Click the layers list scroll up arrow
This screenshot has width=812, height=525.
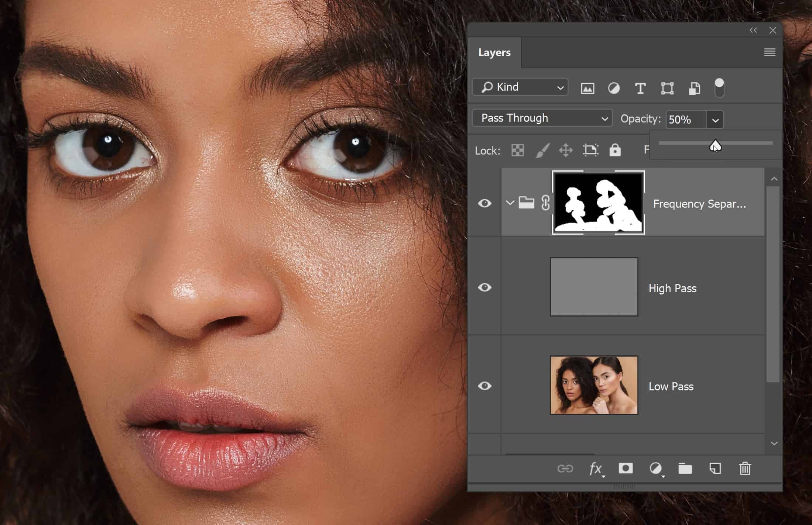[x=774, y=179]
